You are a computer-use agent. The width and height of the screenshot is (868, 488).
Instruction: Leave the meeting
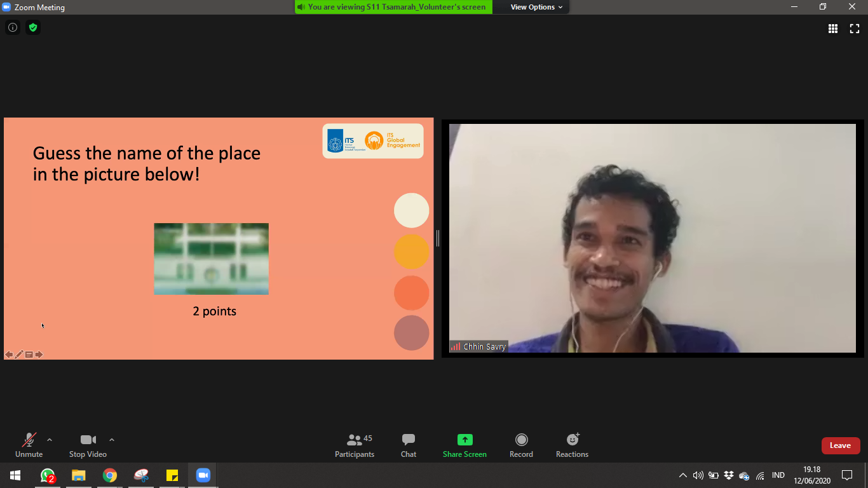pos(840,445)
